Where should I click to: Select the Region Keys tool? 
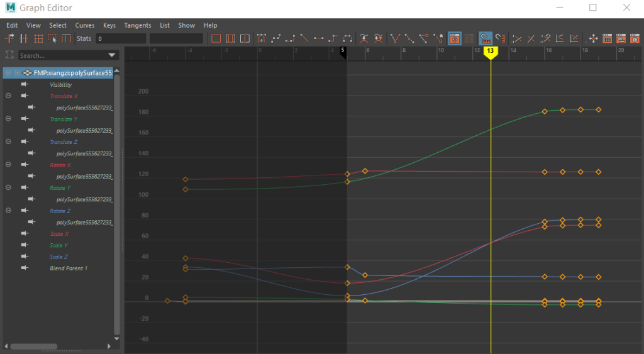coord(52,38)
